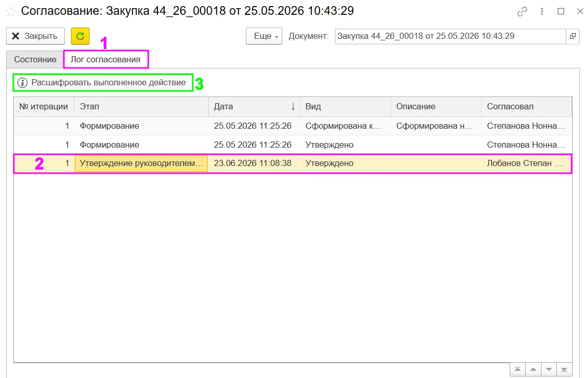Viewport: 588px width, 378px height.
Task: Expand the Еще dropdown menu
Action: [x=264, y=36]
